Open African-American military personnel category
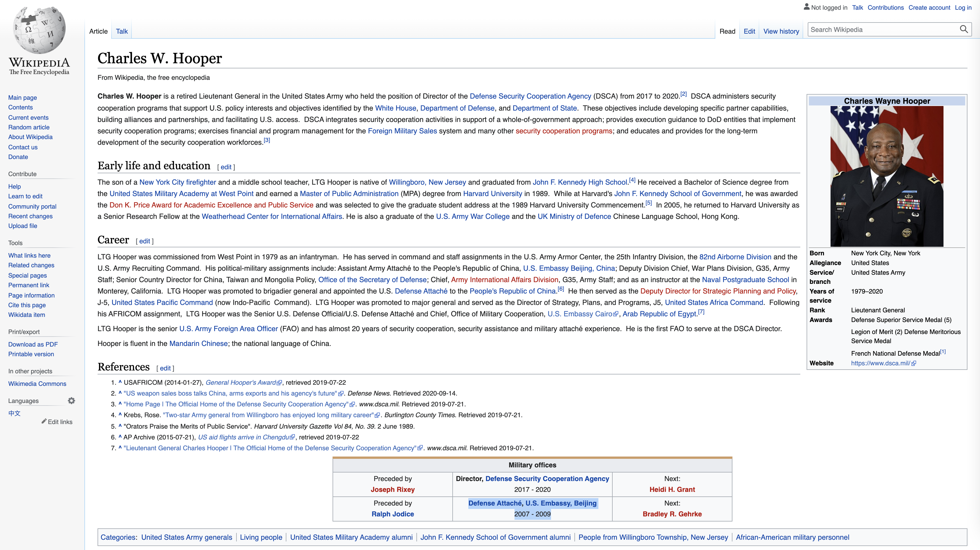Screen dimensions: 980x550 tap(792, 537)
